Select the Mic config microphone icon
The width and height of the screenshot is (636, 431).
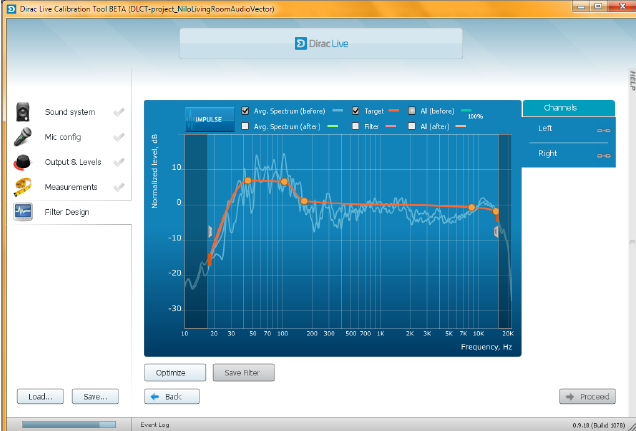[x=23, y=137]
